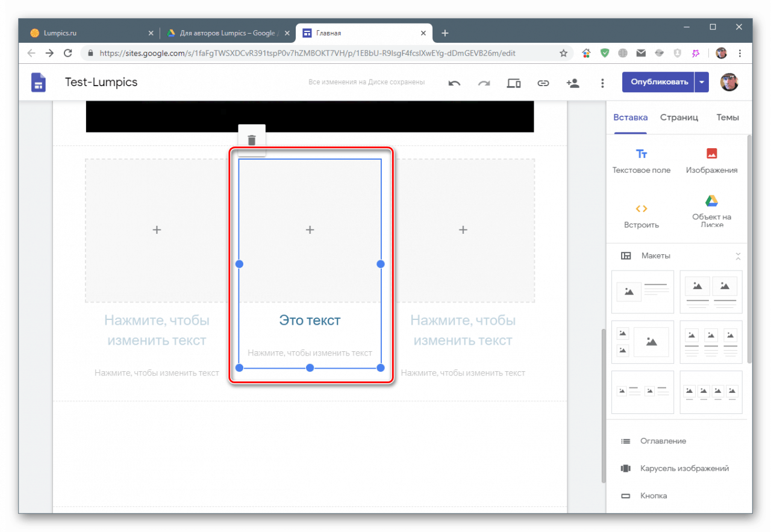Open the Chrome profile avatar
Viewport: 771px width, 532px height.
pos(722,53)
